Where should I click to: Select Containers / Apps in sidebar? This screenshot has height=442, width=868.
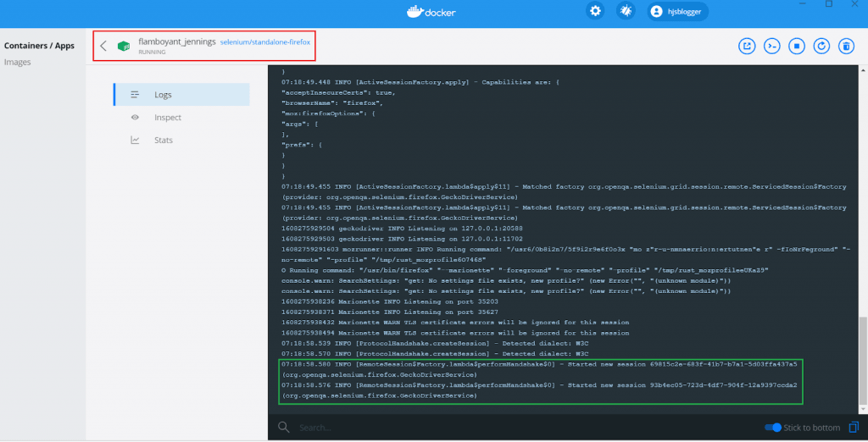(x=40, y=46)
